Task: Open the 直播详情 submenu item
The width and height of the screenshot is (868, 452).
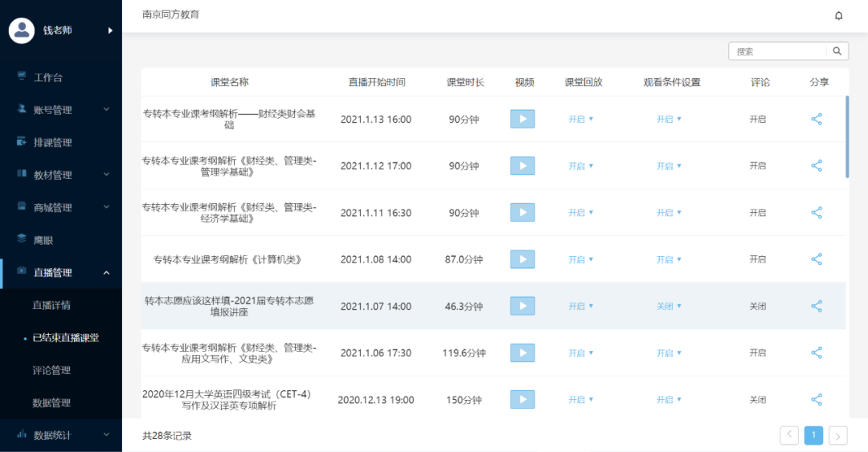Action: (51, 305)
